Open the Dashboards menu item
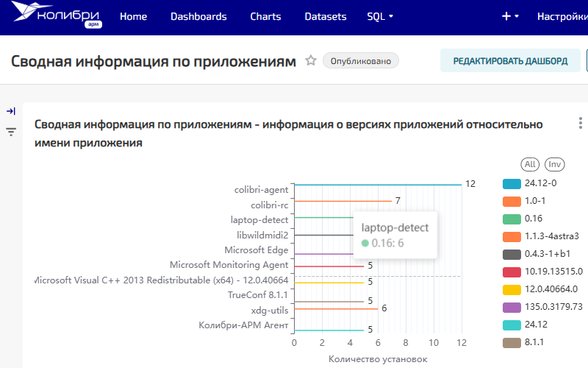 point(198,16)
